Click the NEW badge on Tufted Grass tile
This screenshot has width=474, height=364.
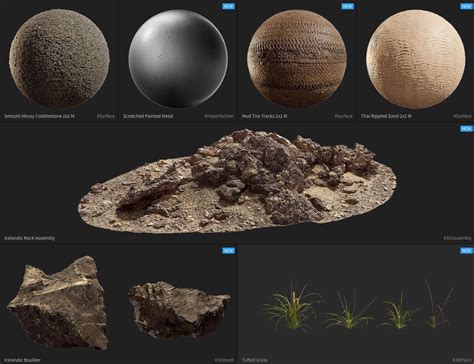(x=466, y=251)
